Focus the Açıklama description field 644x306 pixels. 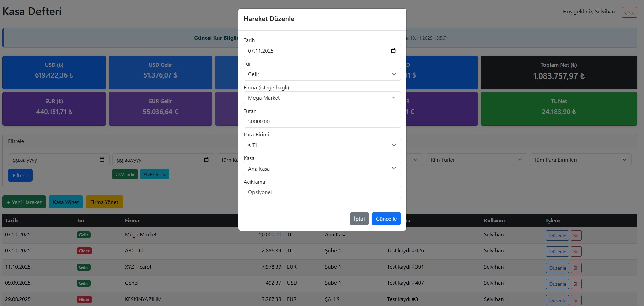[x=322, y=192]
